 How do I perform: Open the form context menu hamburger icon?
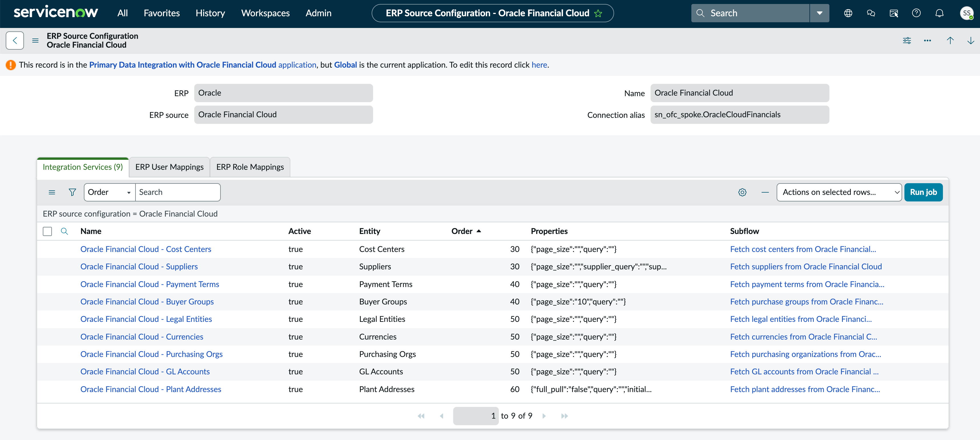(x=35, y=40)
